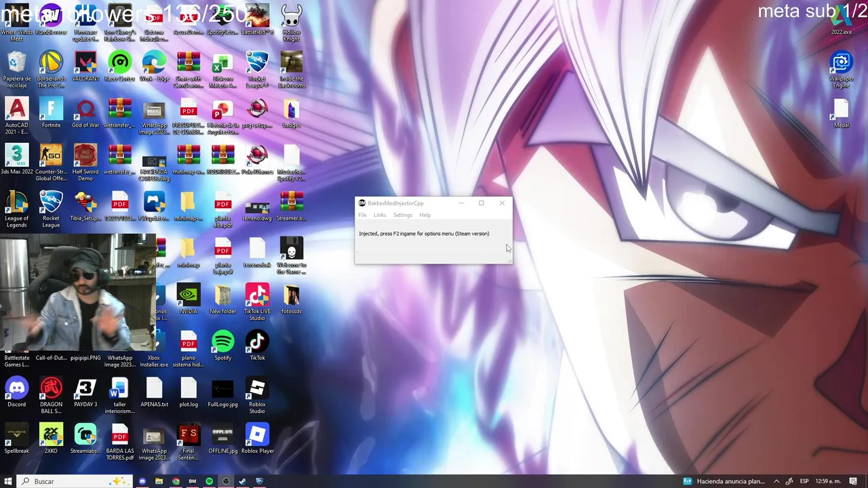
Task: Select the Fortnite desktop shortcut
Action: pos(51,113)
